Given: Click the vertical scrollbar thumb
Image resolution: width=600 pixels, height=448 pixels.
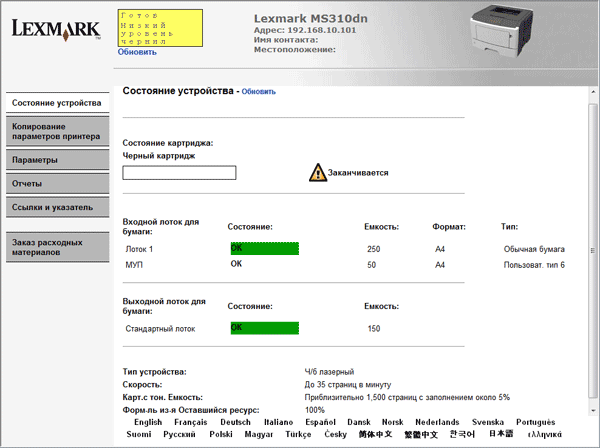Looking at the screenshot, I should 593,251.
